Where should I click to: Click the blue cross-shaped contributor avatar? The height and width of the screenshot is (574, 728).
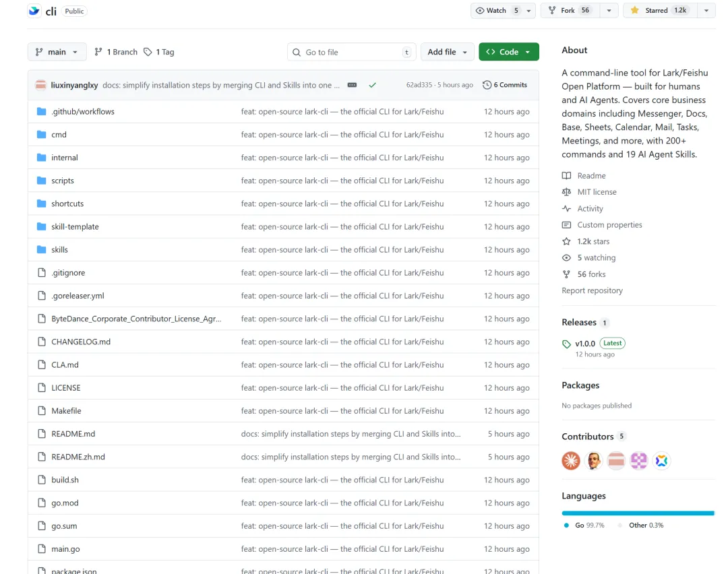[x=662, y=461]
